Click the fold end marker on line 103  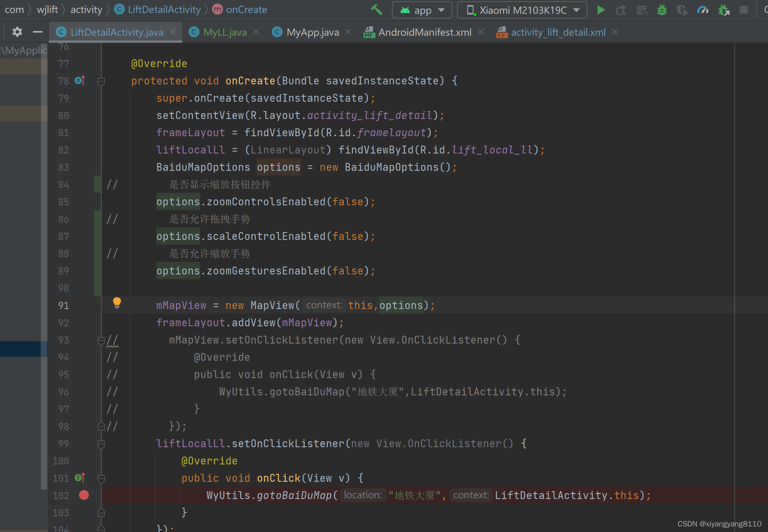point(101,512)
